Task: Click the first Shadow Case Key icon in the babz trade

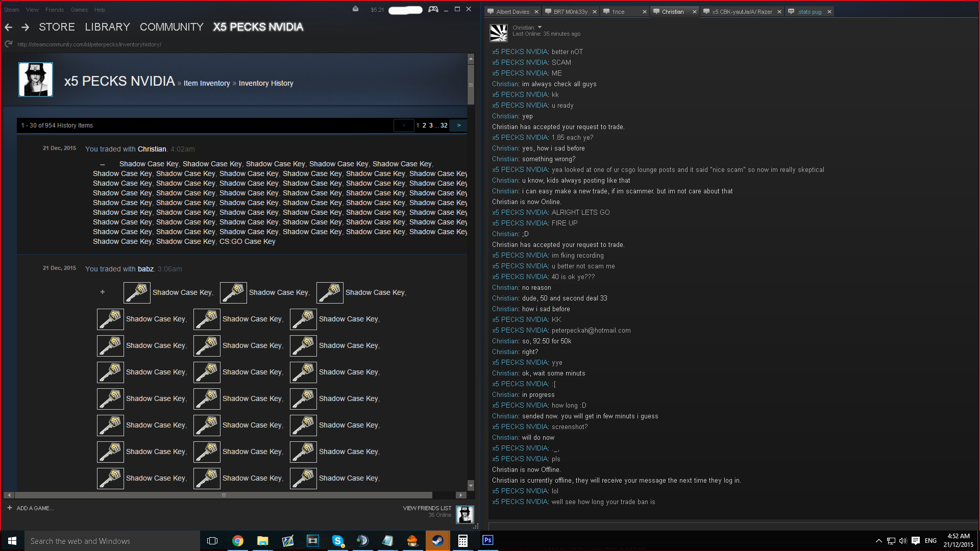Action: (137, 292)
